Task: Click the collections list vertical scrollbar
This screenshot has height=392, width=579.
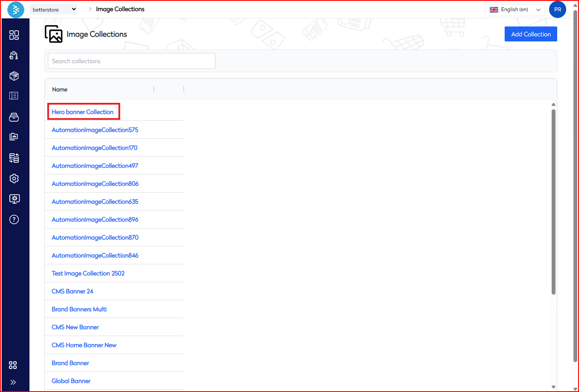Action: tap(553, 202)
